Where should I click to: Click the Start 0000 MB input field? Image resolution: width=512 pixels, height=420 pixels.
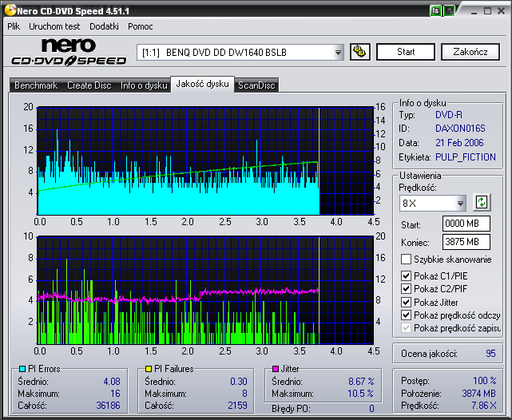pyautogui.click(x=466, y=224)
